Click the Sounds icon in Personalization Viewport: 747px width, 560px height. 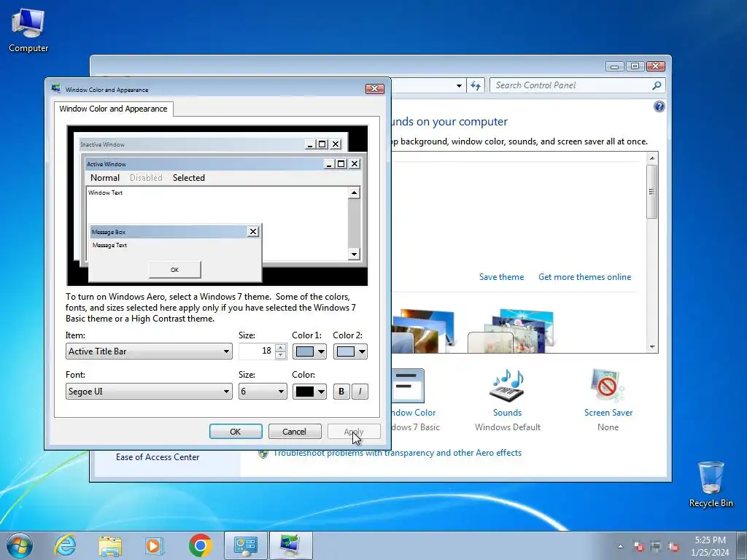click(508, 385)
